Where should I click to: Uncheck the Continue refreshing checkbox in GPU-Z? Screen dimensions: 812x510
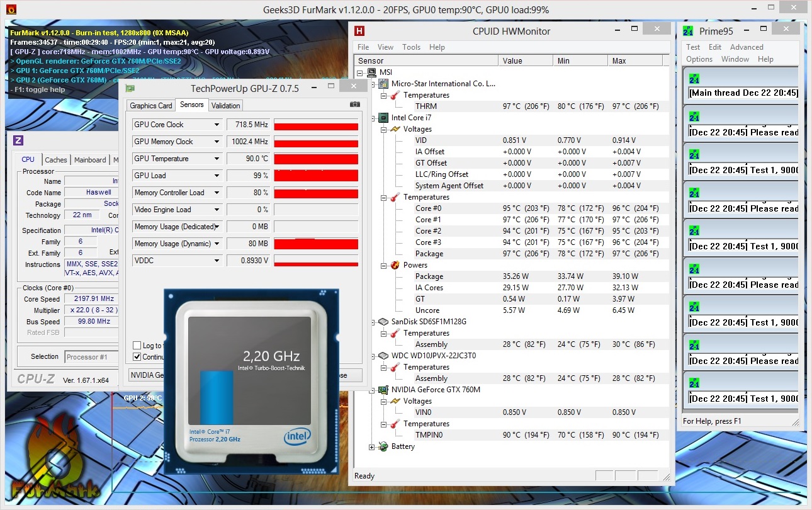[x=137, y=357]
